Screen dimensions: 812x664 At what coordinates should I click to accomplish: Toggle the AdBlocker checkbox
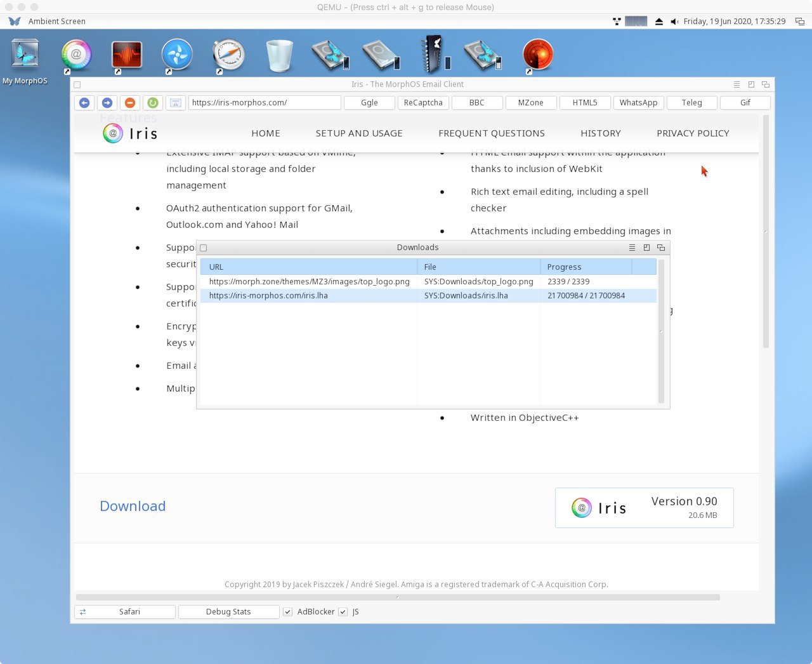(287, 612)
